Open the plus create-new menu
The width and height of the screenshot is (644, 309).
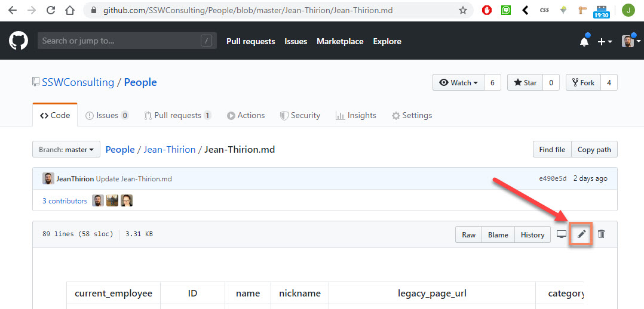[x=605, y=41]
